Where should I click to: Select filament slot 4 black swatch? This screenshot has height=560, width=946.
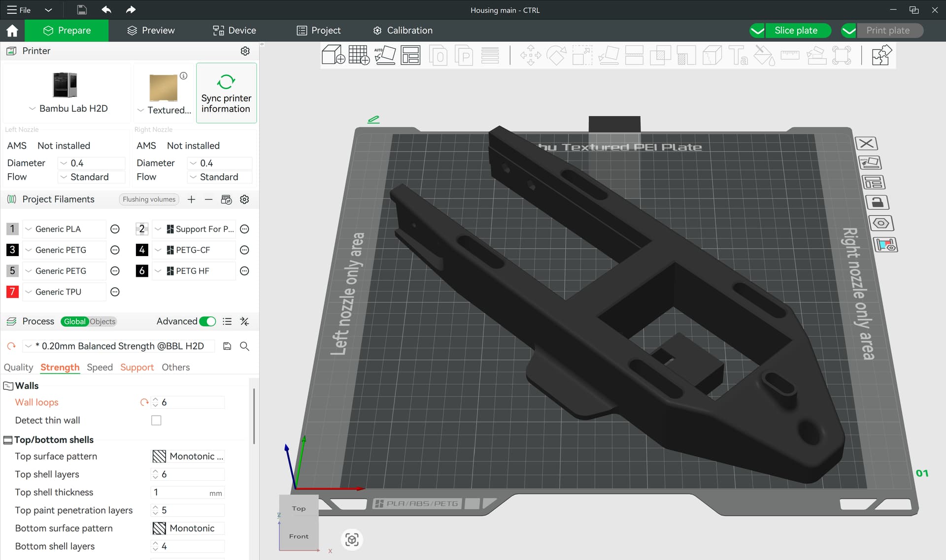coord(142,250)
